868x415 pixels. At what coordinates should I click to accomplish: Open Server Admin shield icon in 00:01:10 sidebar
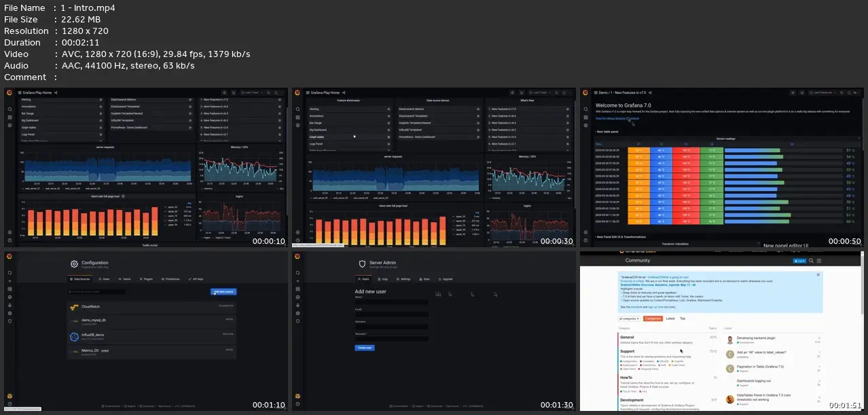coord(10,321)
